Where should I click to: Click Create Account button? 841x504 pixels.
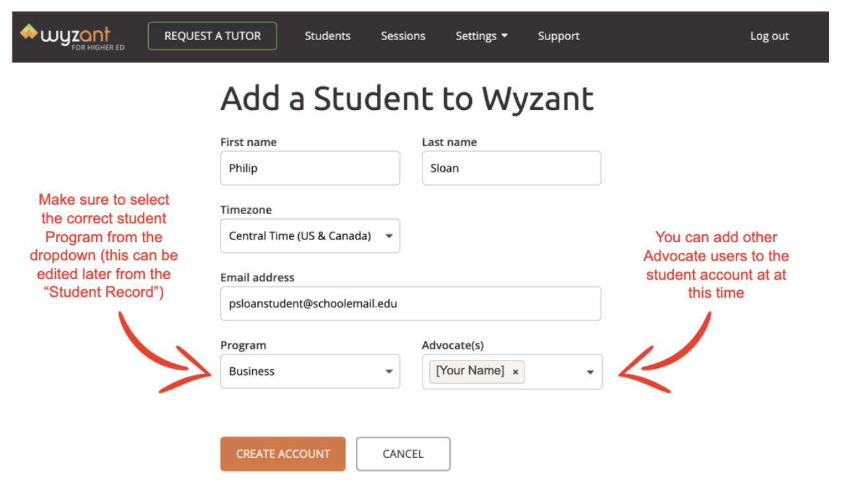click(x=283, y=454)
